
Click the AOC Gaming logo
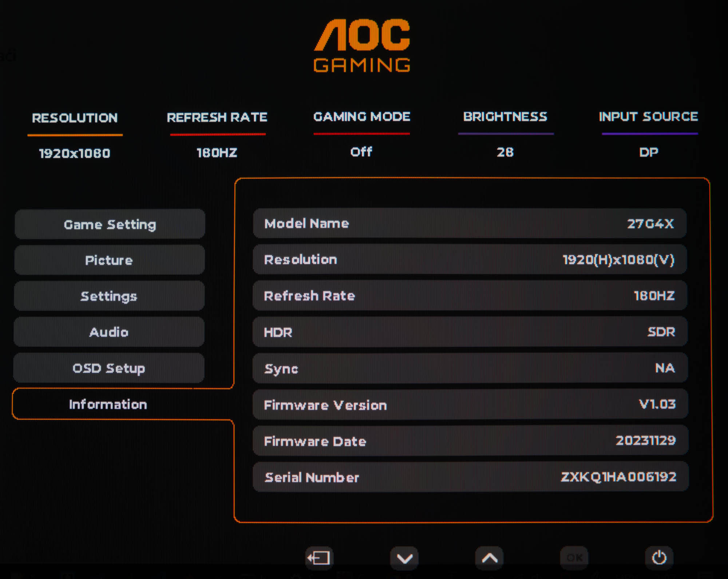[362, 45]
